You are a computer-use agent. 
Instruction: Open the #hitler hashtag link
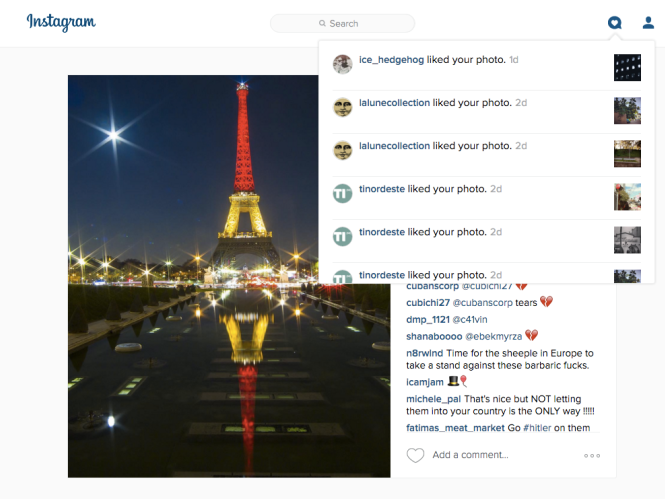tap(537, 428)
